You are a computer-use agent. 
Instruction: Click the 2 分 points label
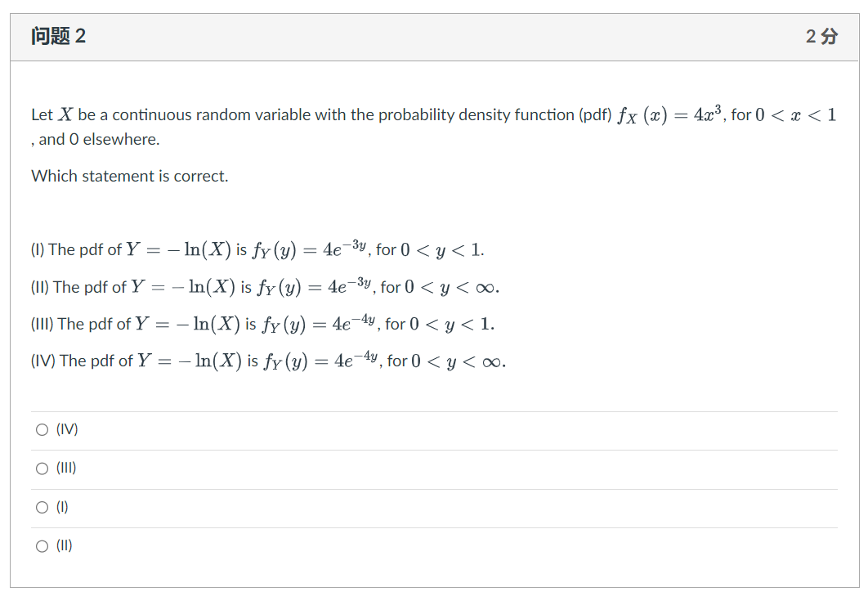click(x=821, y=37)
